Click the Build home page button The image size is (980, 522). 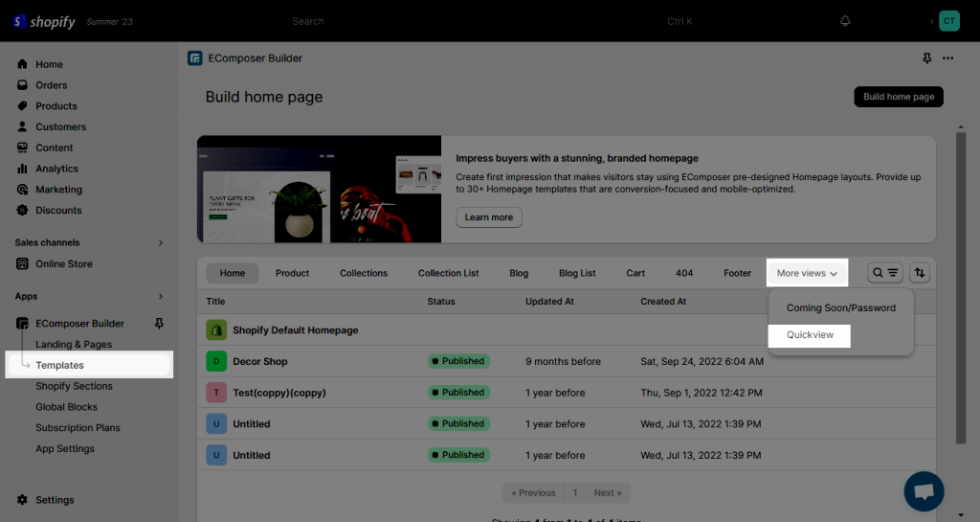point(899,97)
